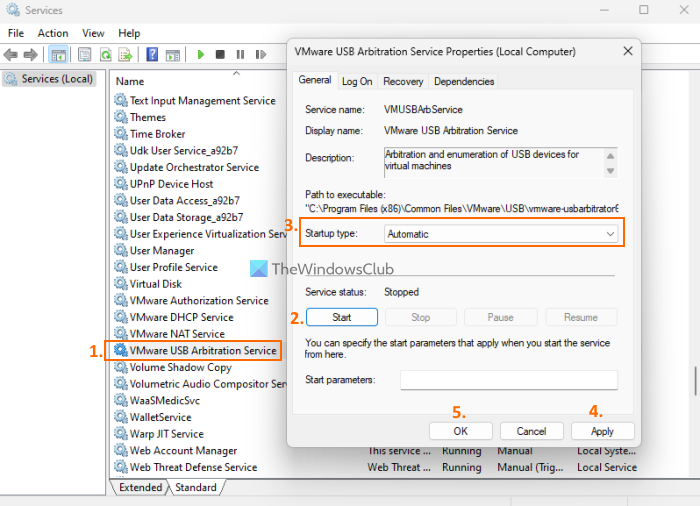Select Udk User Service_a92b7 row

pos(176,151)
